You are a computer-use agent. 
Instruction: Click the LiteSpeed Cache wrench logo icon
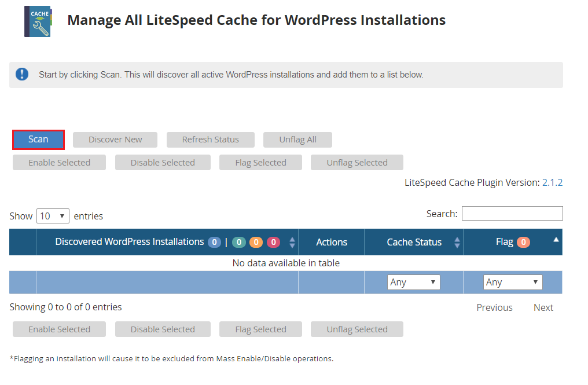coord(38,21)
